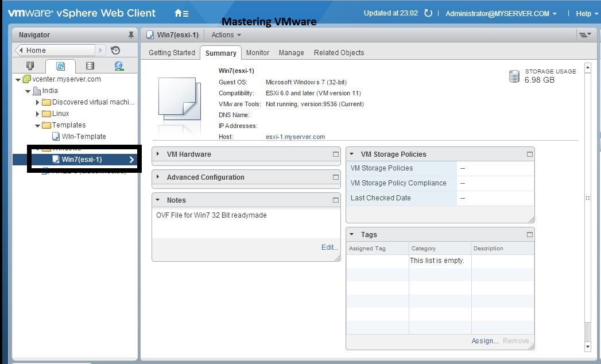Sort tags by Description column header
The width and height of the screenshot is (601, 364).
pyautogui.click(x=502, y=249)
